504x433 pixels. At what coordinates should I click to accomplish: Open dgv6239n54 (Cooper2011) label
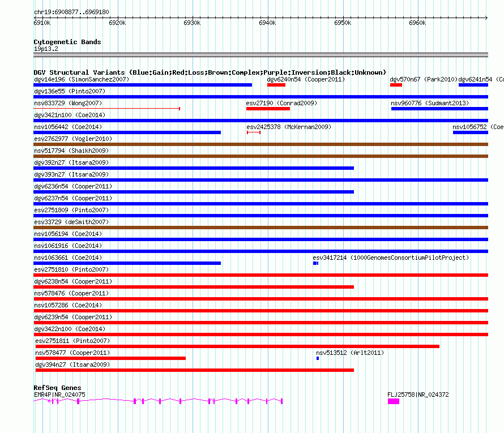pyautogui.click(x=73, y=317)
